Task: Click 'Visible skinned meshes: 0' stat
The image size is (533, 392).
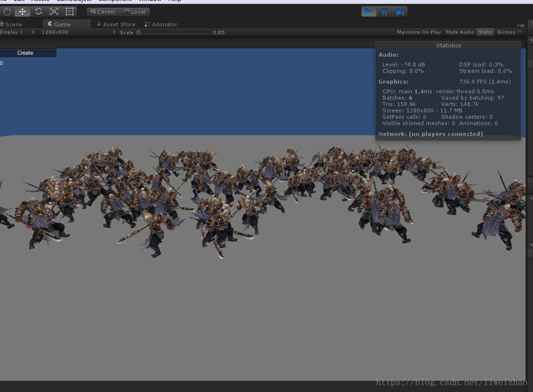Action: tap(419, 123)
